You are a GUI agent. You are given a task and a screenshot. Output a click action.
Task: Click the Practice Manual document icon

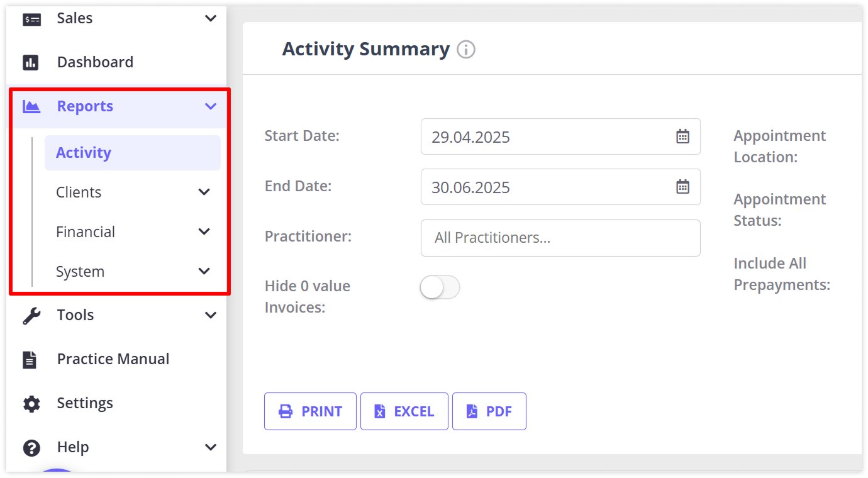(30, 359)
